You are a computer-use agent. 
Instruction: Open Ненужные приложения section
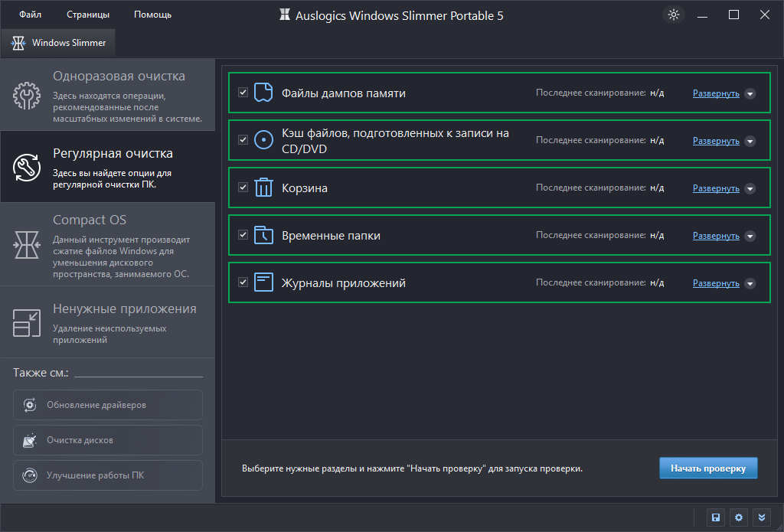[107, 321]
